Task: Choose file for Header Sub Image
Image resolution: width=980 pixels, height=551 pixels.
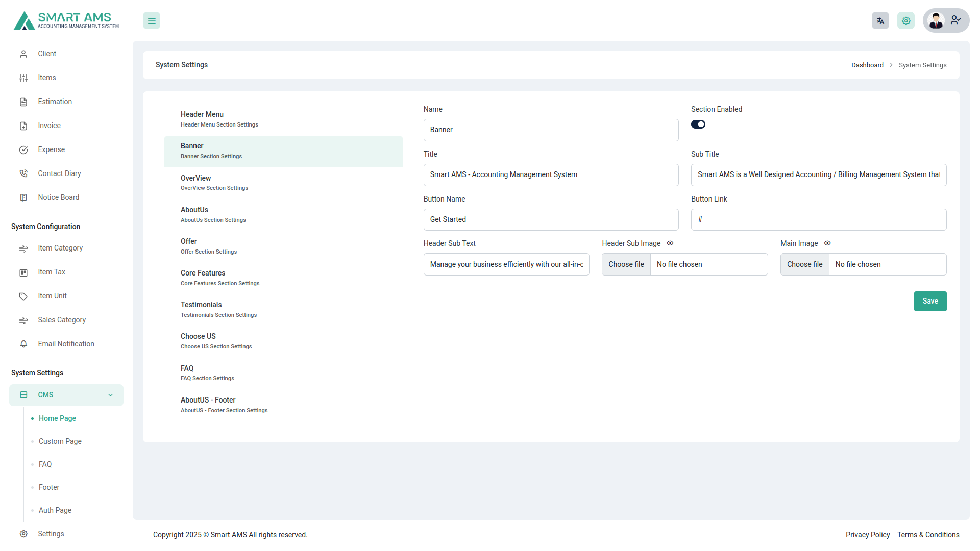Action: (626, 264)
